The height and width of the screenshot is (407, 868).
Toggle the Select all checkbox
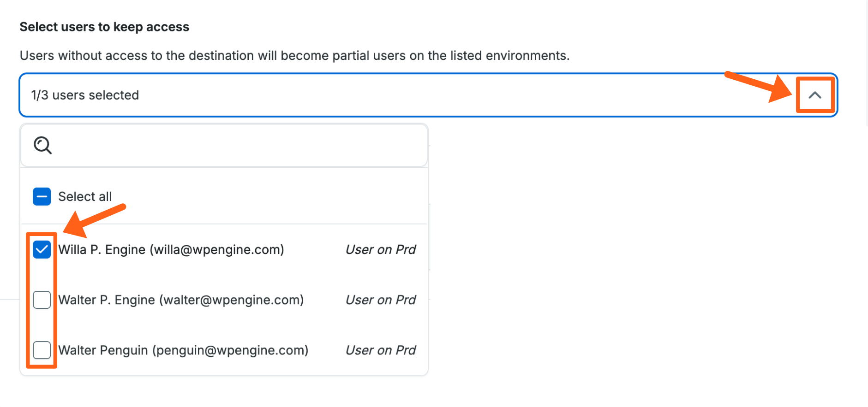coord(42,196)
